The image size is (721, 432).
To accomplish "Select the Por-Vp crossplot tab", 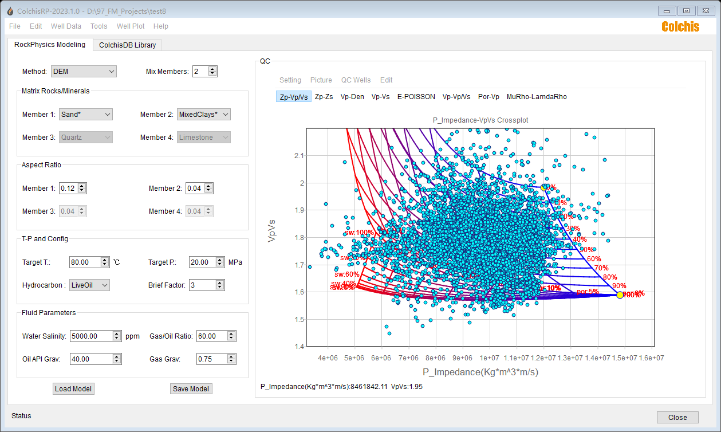I will pyautogui.click(x=488, y=97).
